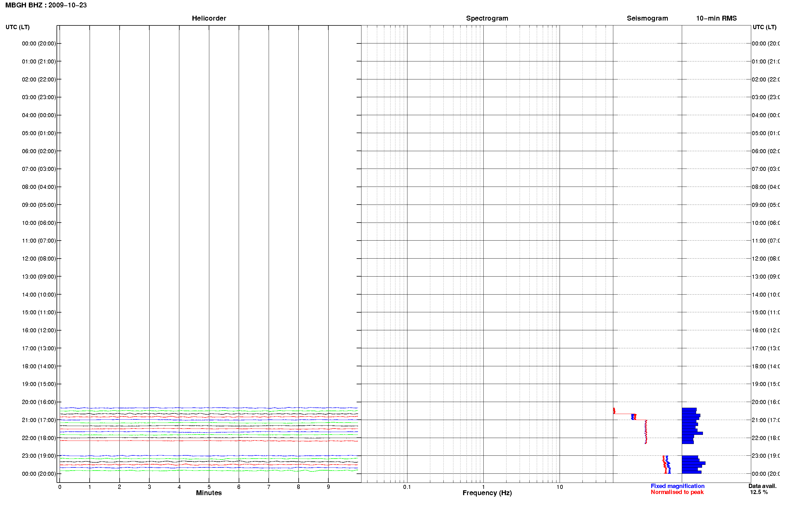Click the right 'UTC (LT)' axis label
Viewport: 812px width, 508px height.
pos(764,27)
